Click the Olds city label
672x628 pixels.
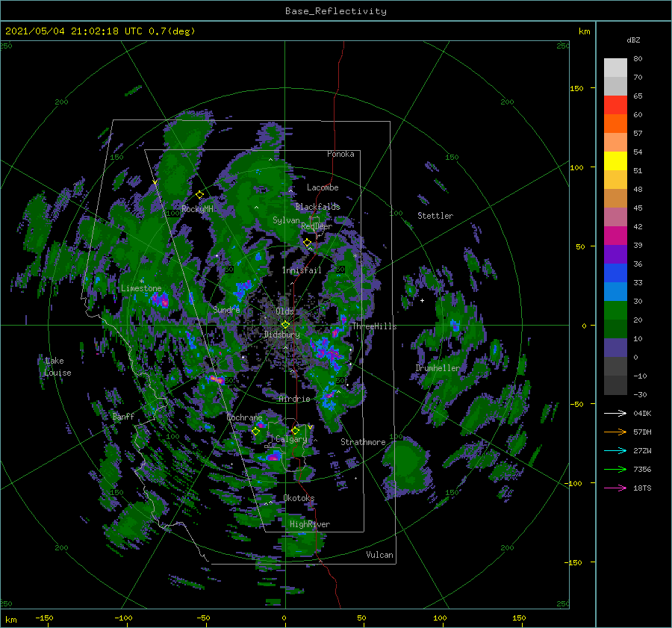point(284,311)
